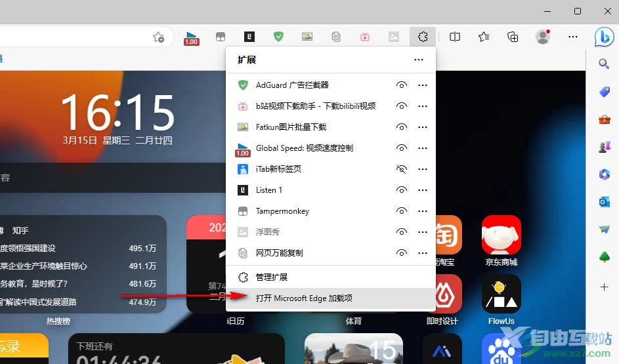Viewport: 619px width, 364px height.
Task: Open the sidebar Microsoft 365 icon
Action: tap(604, 174)
